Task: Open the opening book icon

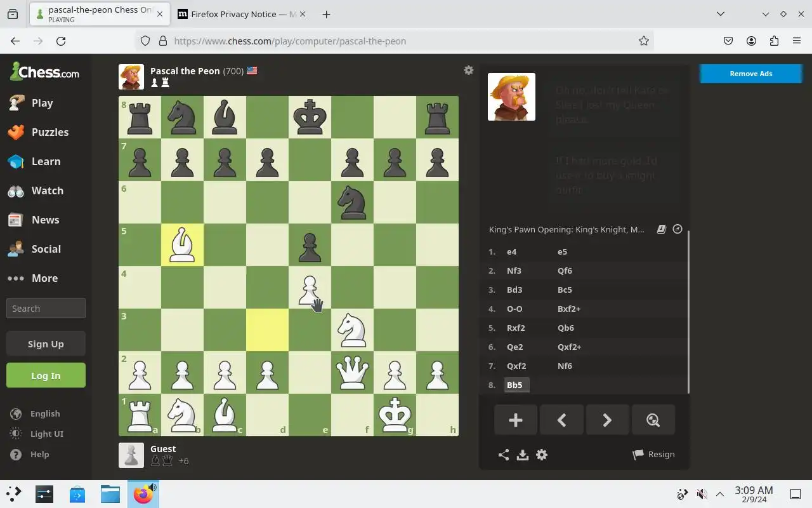Action: (661, 229)
